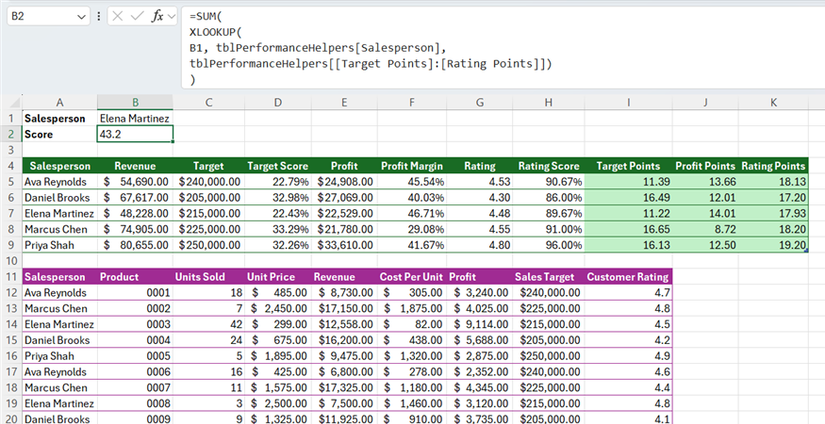Click profit points 8.72 cell
Screen dimensions: 825x424
coord(705,229)
